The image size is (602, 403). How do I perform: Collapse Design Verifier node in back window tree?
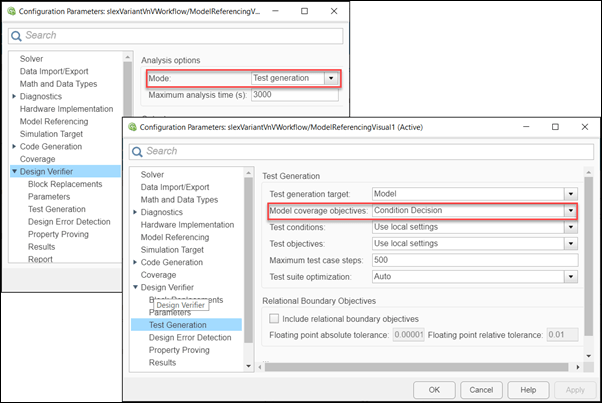(x=14, y=171)
